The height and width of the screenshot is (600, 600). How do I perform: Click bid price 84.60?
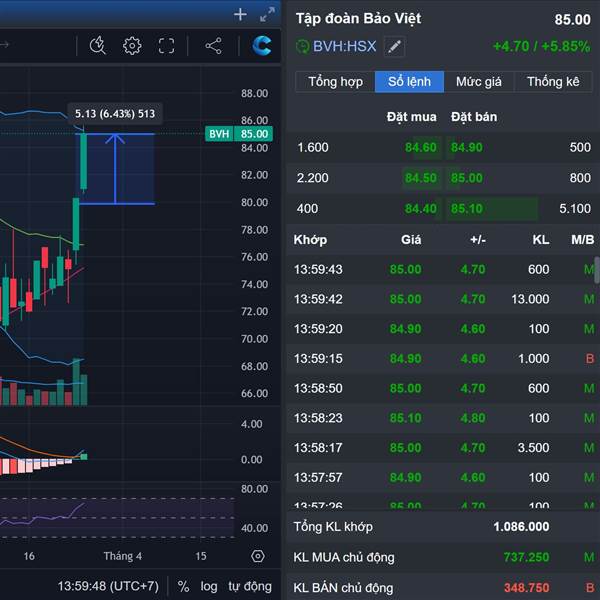(x=421, y=147)
